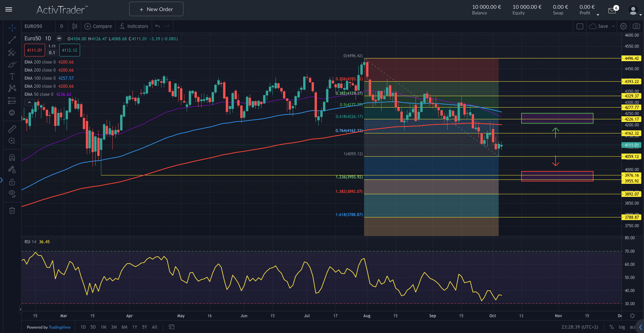Remove all drawings with the trash icon
This screenshot has width=644, height=333.
coord(12,210)
